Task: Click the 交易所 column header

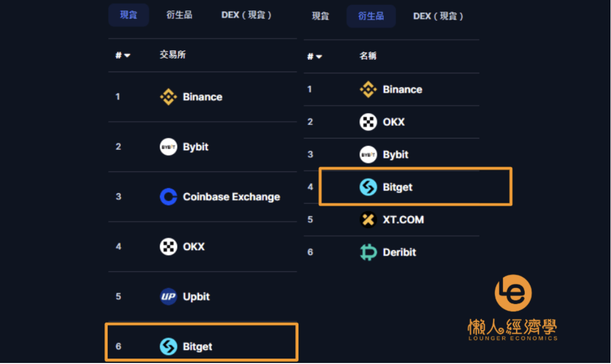Action: (173, 55)
